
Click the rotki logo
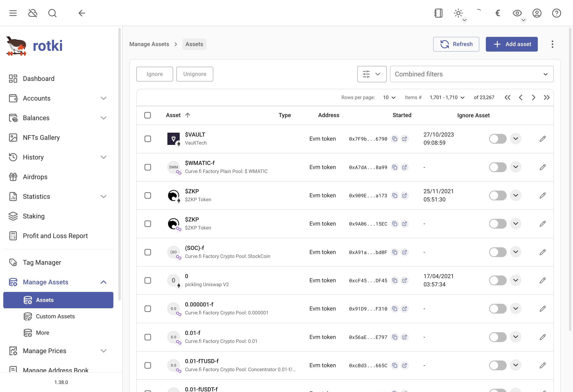(x=35, y=46)
